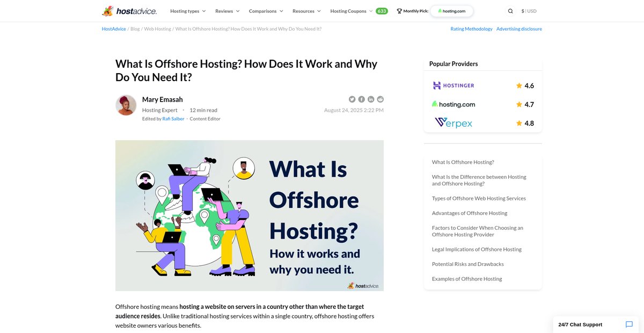Expand the Hosting types menu
The width and height of the screenshot is (644, 333).
tap(188, 11)
